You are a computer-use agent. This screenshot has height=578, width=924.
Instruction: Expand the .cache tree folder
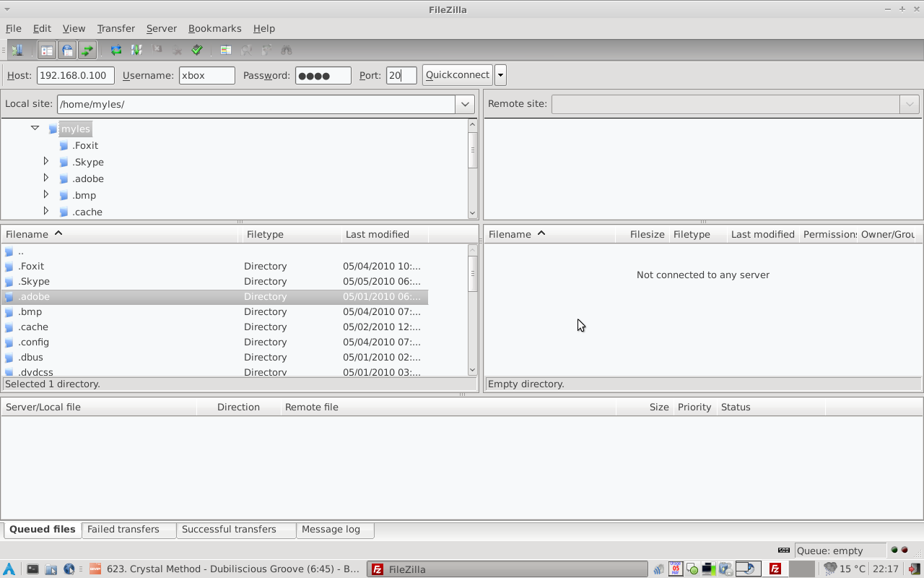coord(46,211)
